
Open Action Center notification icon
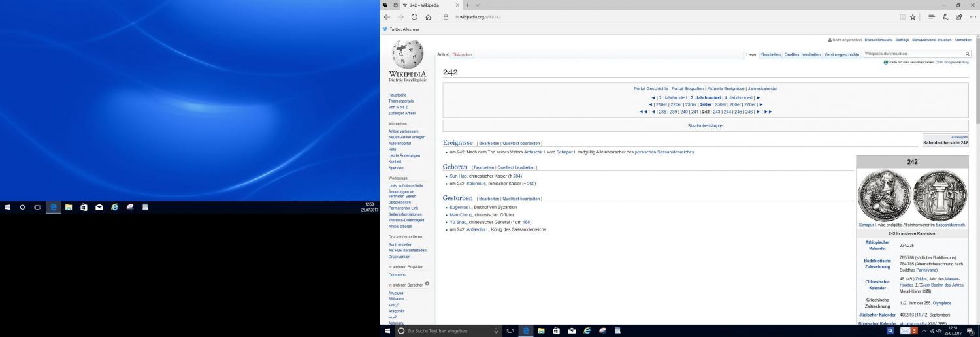pyautogui.click(x=970, y=331)
